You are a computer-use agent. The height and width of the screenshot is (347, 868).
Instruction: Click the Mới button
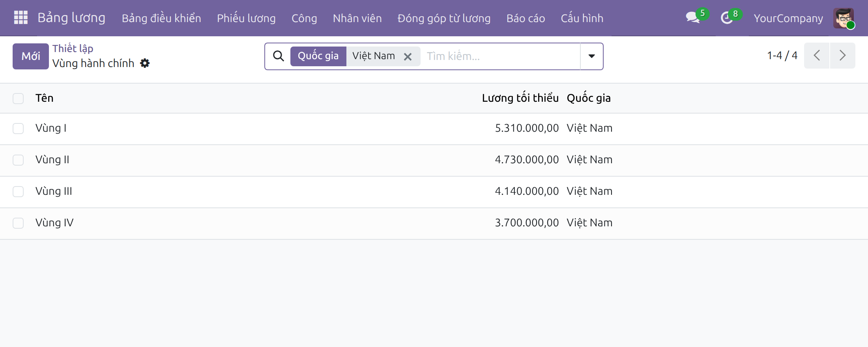(x=31, y=56)
